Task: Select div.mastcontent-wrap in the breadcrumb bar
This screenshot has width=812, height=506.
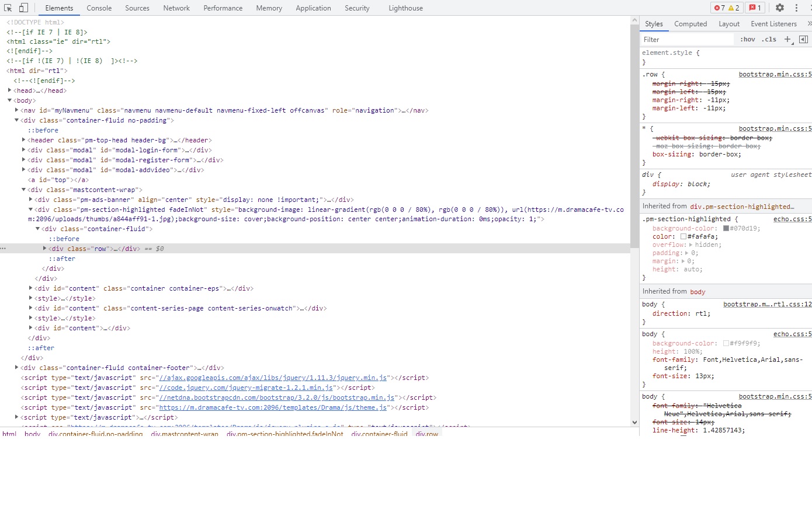Action: pyautogui.click(x=185, y=434)
